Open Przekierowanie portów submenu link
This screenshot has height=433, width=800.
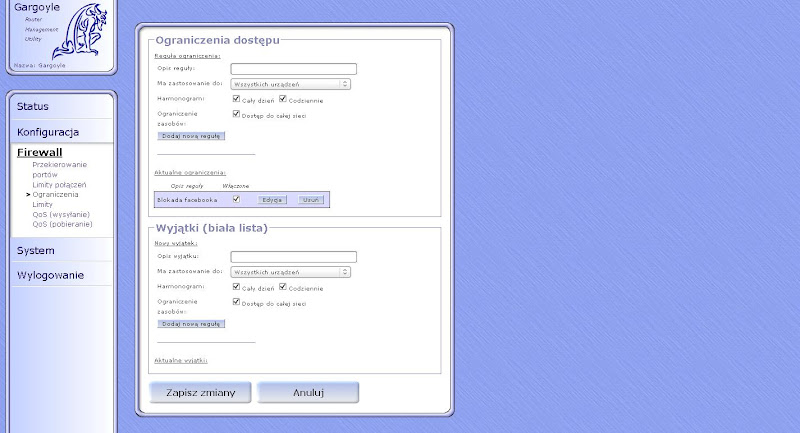60,169
